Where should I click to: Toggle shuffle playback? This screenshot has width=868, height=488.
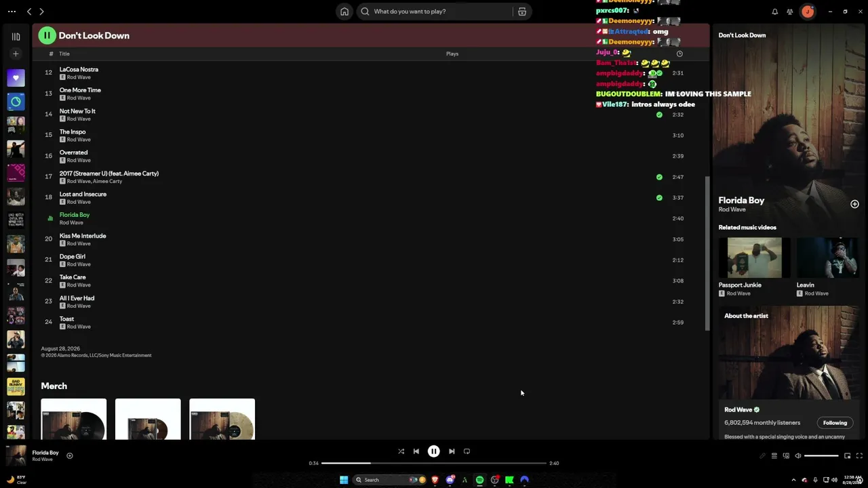click(401, 451)
